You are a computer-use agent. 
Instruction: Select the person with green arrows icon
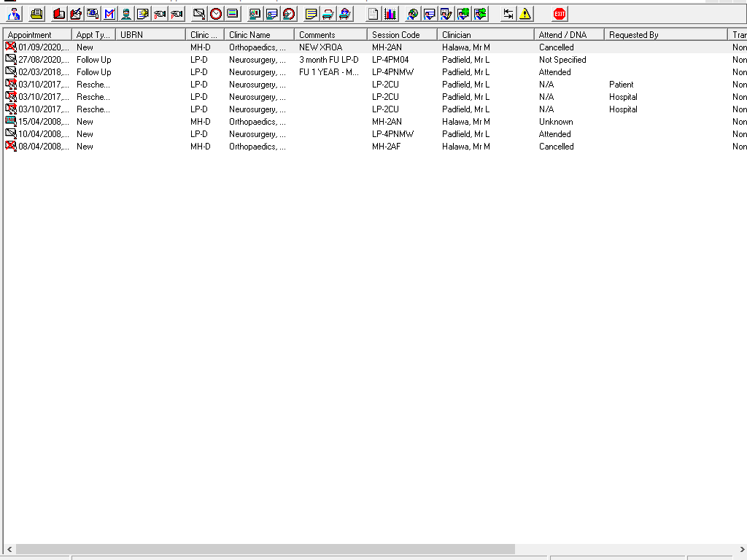(x=480, y=14)
